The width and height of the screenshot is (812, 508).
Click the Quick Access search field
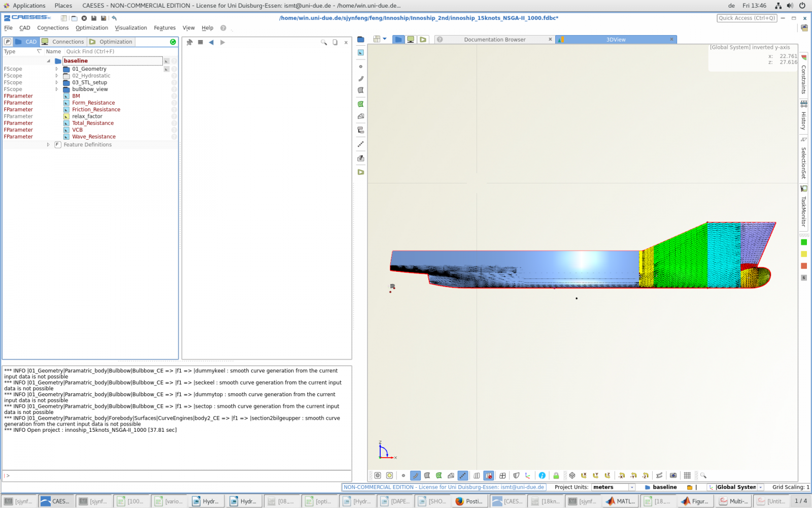[747, 18]
